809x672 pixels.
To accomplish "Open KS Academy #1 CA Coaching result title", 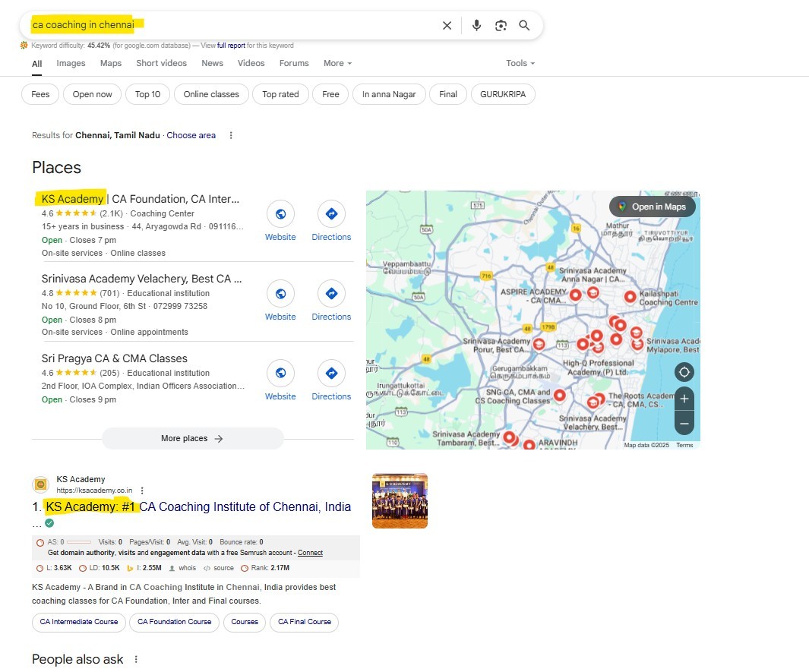I will (198, 507).
